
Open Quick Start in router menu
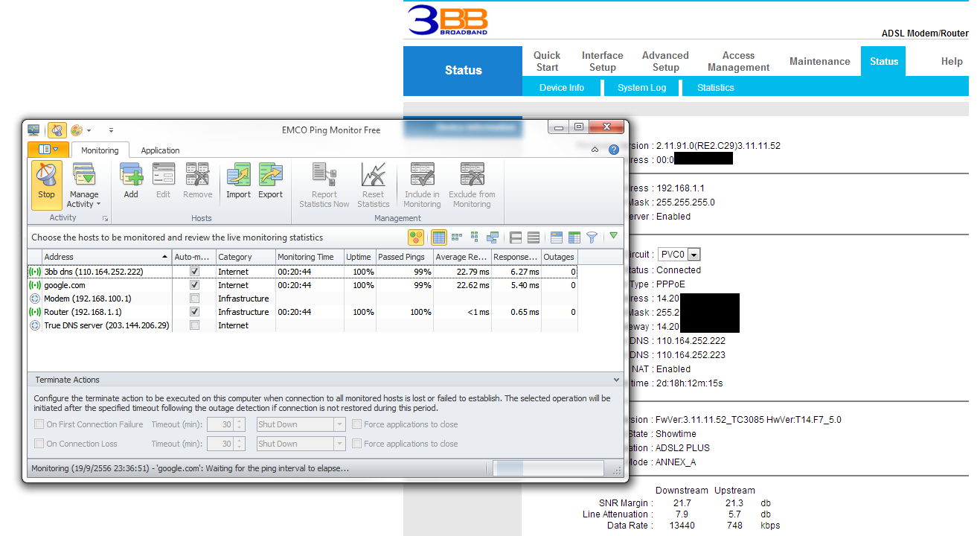tap(547, 61)
